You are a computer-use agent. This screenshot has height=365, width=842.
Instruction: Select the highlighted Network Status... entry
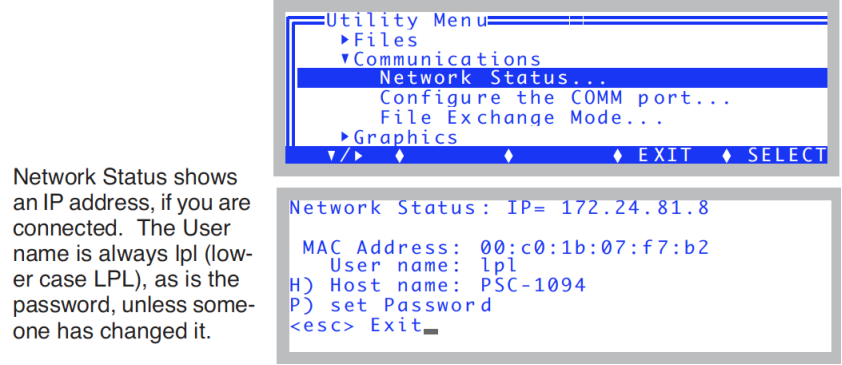tap(562, 78)
